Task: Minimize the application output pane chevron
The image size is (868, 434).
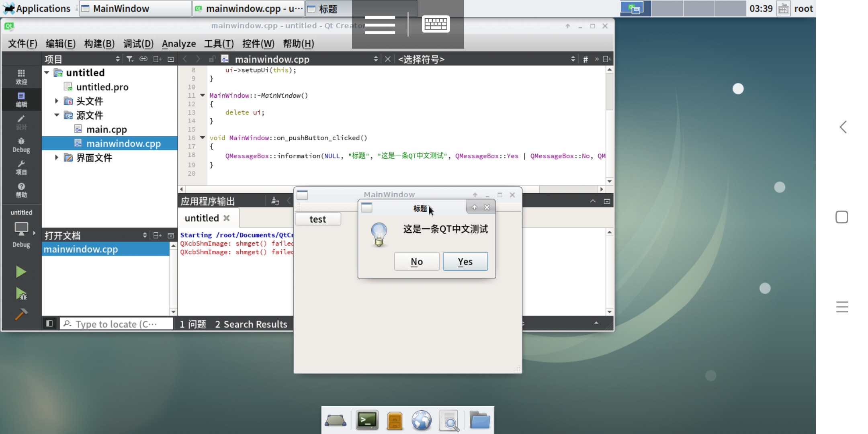Action: pyautogui.click(x=593, y=201)
